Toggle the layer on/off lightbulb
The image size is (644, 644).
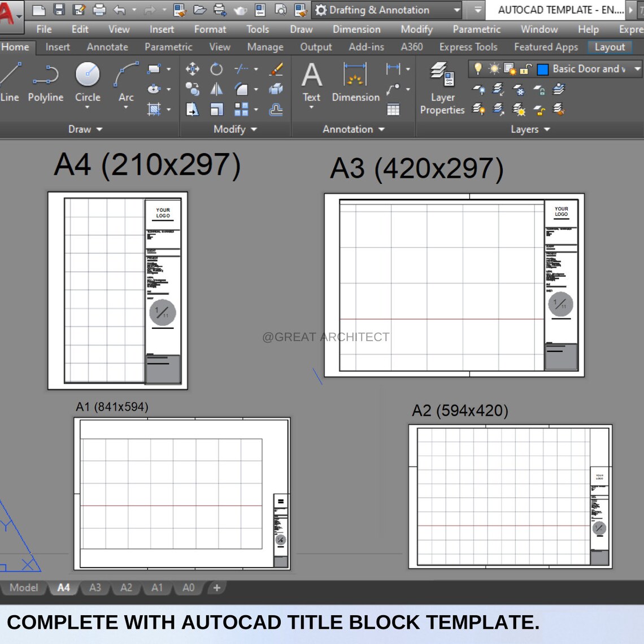click(478, 68)
